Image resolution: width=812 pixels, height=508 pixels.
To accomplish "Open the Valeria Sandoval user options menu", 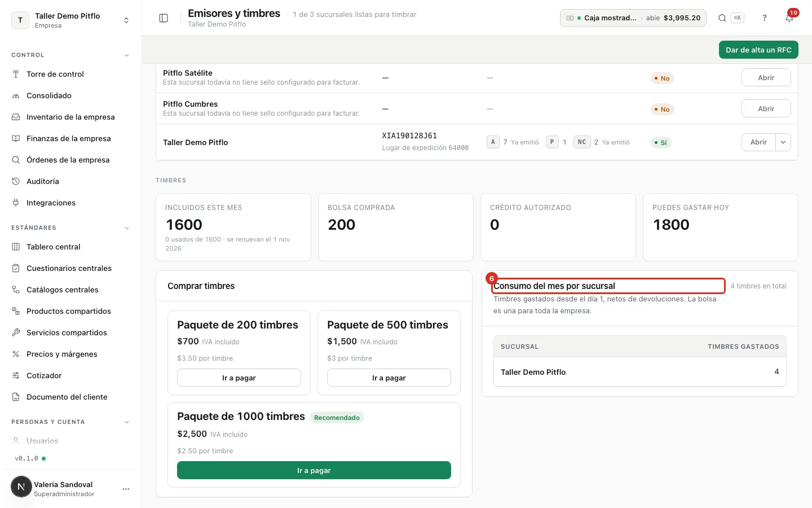I will (x=126, y=489).
